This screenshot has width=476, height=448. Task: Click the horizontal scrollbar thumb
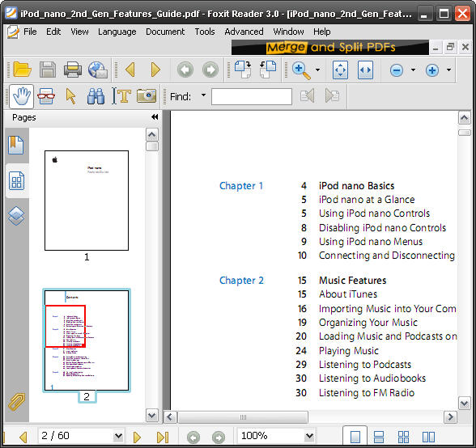pyautogui.click(x=243, y=417)
